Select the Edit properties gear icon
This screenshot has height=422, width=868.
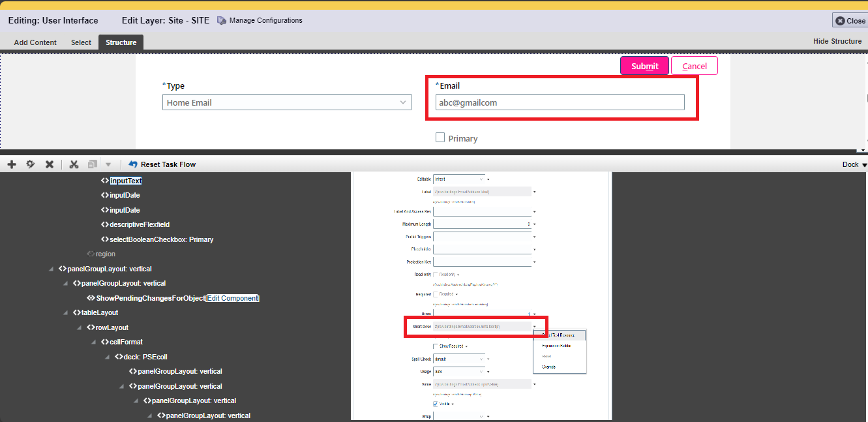coord(30,164)
